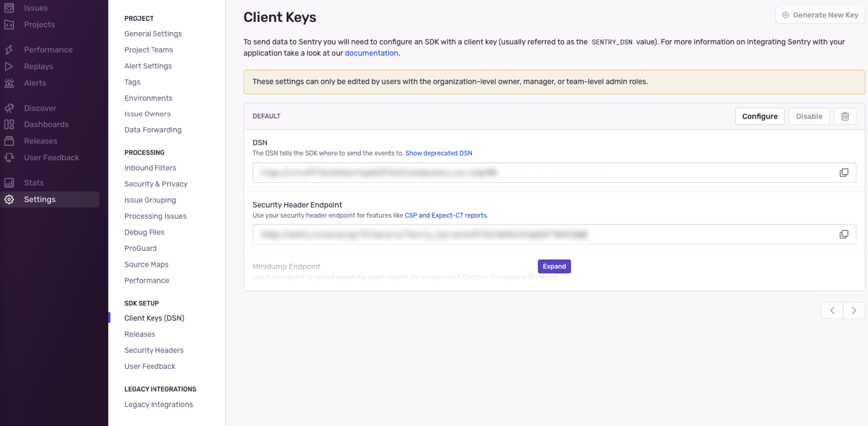Select the Stats sidebar icon
Image resolution: width=868 pixels, height=426 pixels.
(33, 183)
